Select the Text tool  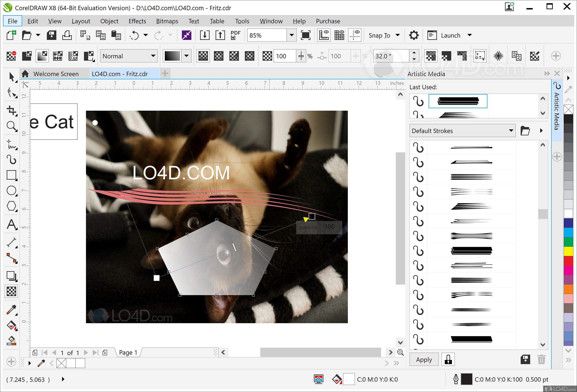click(x=11, y=225)
